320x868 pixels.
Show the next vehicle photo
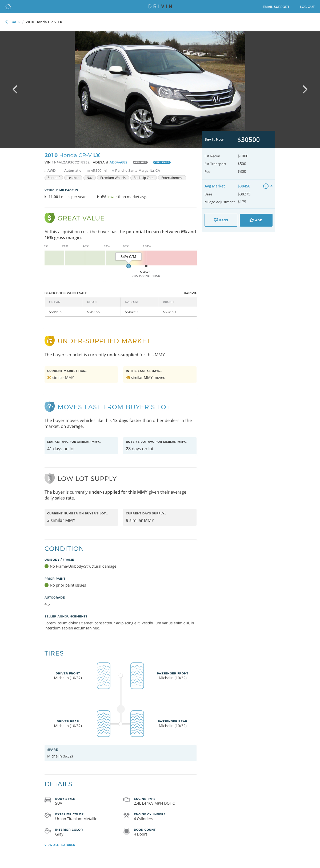point(305,89)
